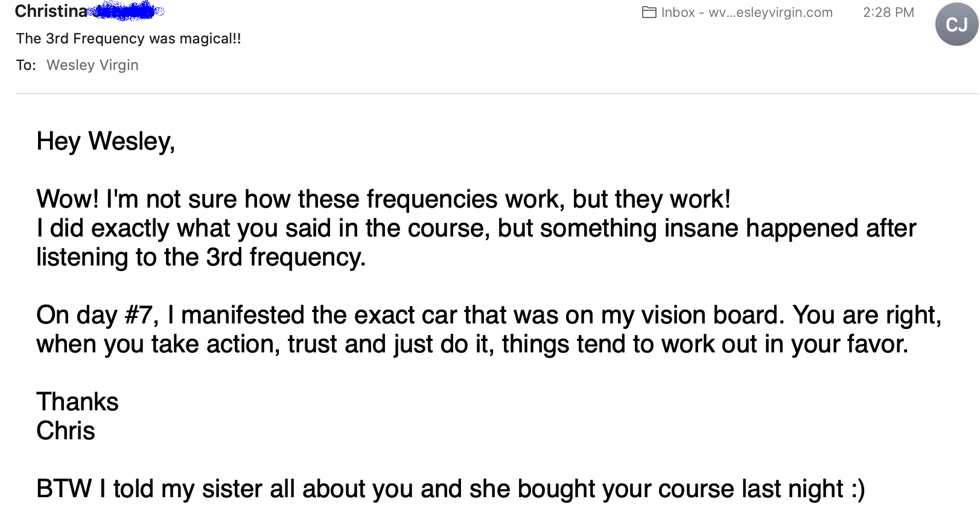Click the word "Thanks" in the sign-off
This screenshot has width=980, height=531.
click(77, 402)
